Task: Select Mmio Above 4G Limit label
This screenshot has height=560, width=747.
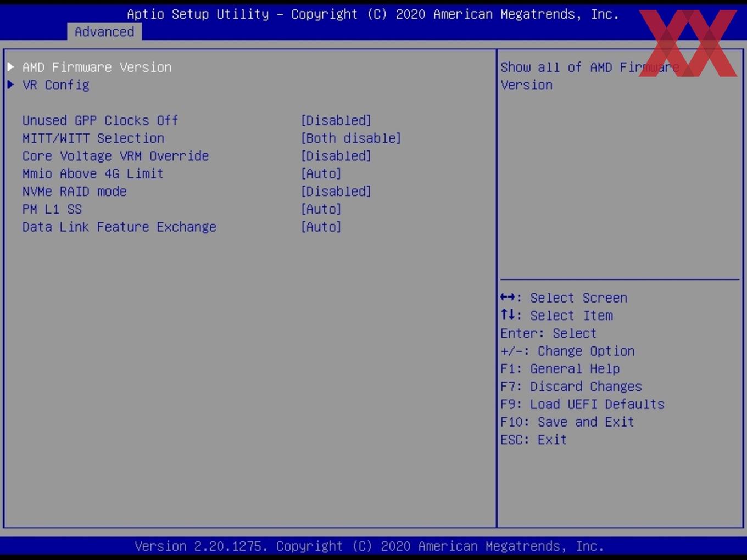Action: tap(93, 173)
